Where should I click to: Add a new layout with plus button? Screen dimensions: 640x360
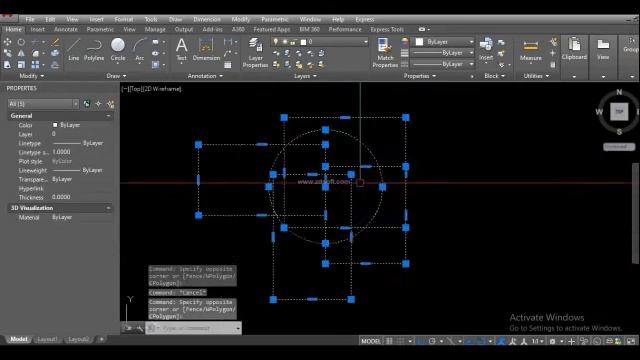[x=102, y=339]
